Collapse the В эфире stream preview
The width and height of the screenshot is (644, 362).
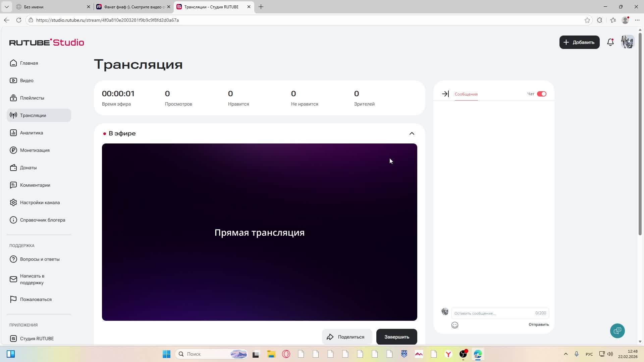[x=412, y=133]
